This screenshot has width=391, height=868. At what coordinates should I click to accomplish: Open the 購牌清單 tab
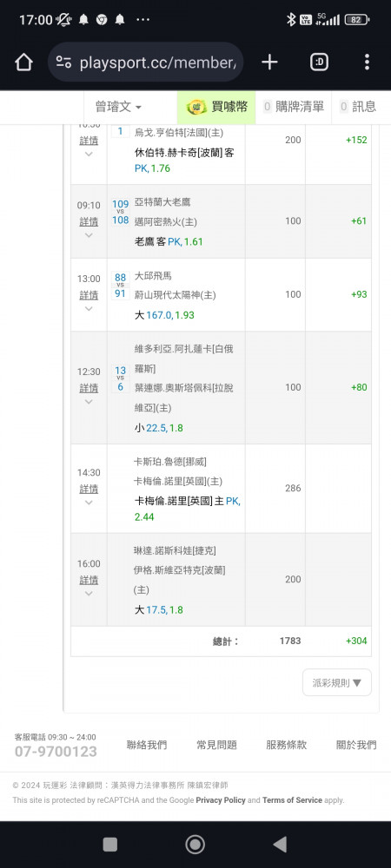pos(294,107)
